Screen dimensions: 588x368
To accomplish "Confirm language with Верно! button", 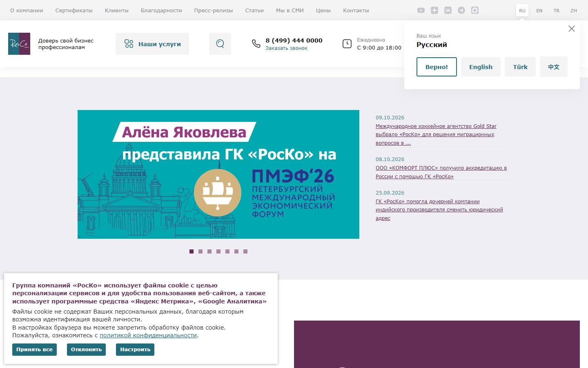I will tap(437, 67).
